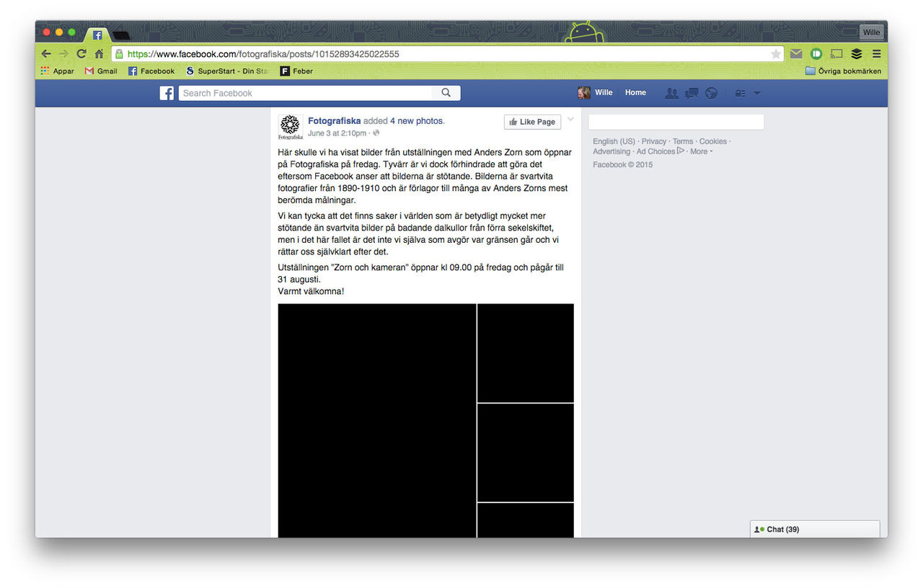The image size is (923, 588).
Task: Open the Privacy footer link
Action: pos(654,141)
